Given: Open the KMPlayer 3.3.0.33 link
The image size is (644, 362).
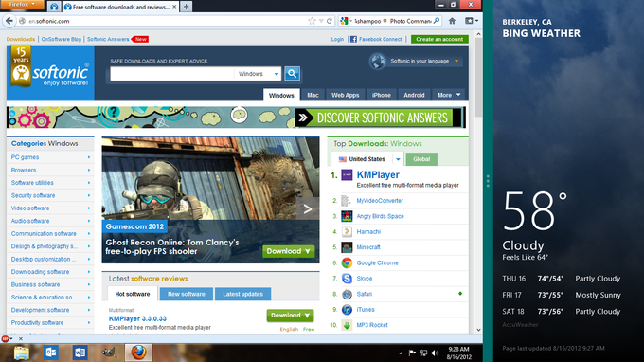Looking at the screenshot, I should click(x=137, y=318).
